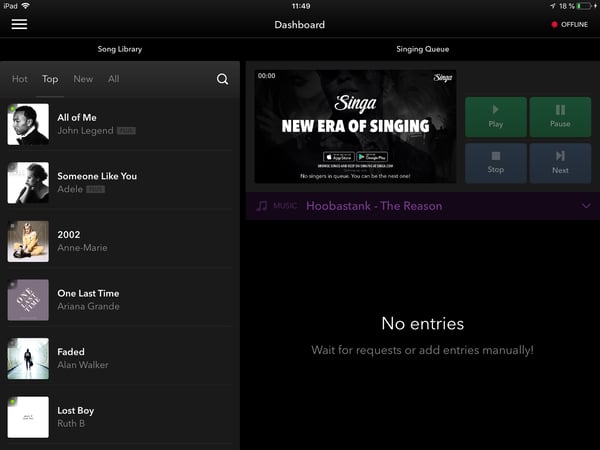Select the song title Someone Like You
The height and width of the screenshot is (450, 600).
(x=97, y=176)
